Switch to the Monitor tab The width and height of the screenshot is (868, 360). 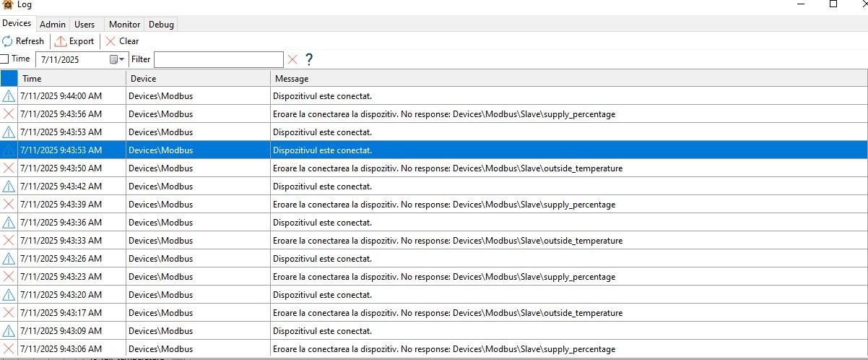coord(124,25)
